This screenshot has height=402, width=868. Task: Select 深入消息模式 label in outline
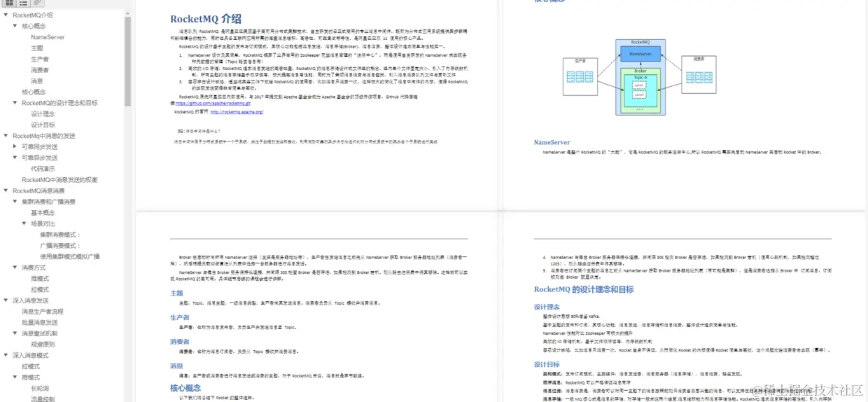pos(31,355)
